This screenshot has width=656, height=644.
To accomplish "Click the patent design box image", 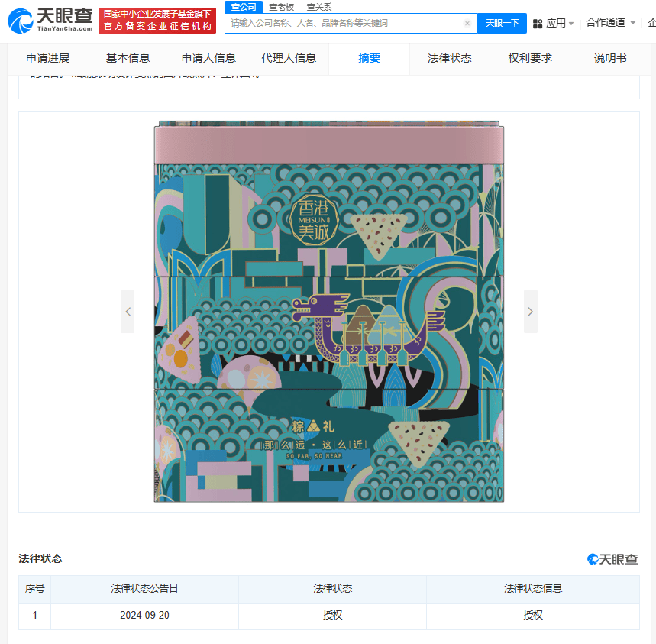I will click(x=329, y=312).
